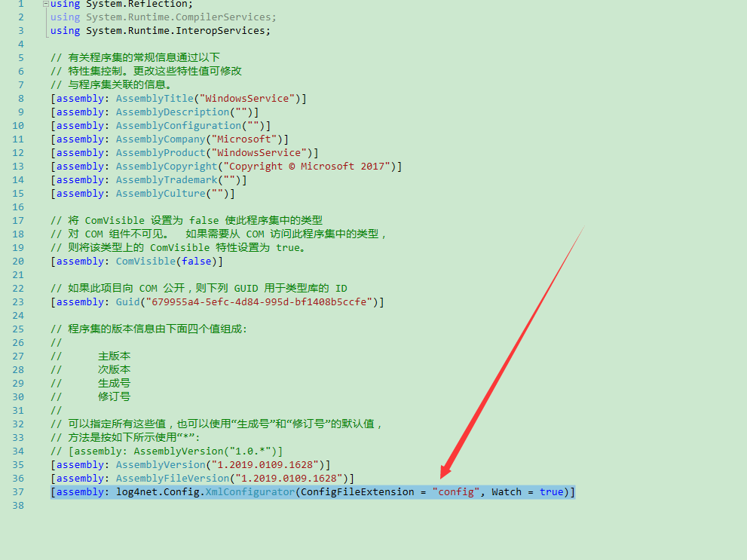Image resolution: width=747 pixels, height=560 pixels.
Task: Click line number 37 in the gutter
Action: point(18,492)
